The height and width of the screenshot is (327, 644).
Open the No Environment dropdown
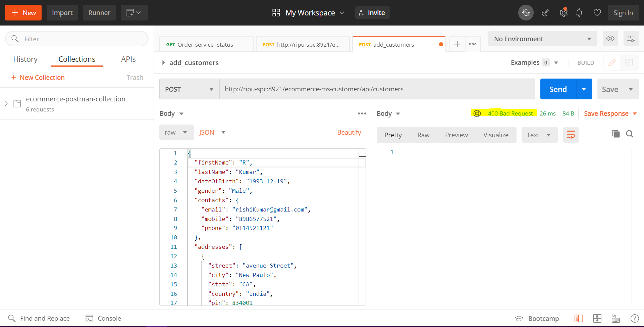coord(543,39)
